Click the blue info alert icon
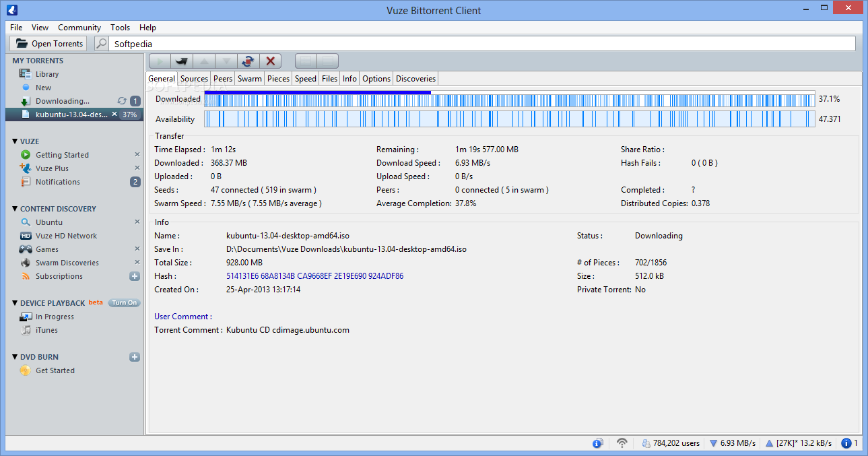 [x=847, y=443]
